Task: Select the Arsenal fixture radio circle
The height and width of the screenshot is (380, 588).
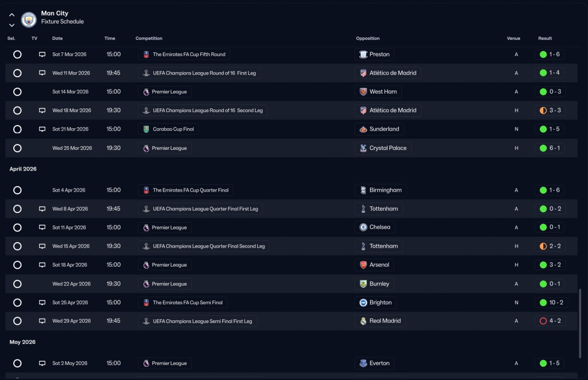Action: click(17, 265)
